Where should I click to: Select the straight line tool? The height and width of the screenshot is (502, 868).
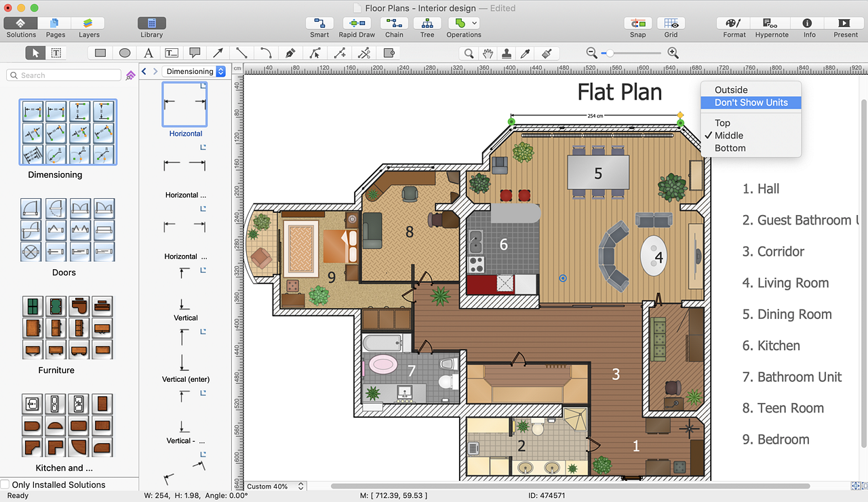pos(241,53)
